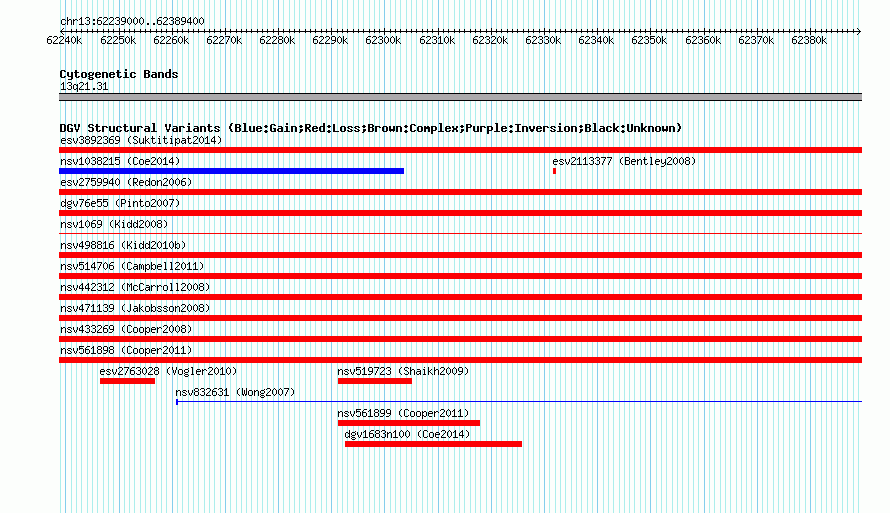Select the blue nsv1038215 gain bar
Screen dimensions: 890x513
pos(232,171)
